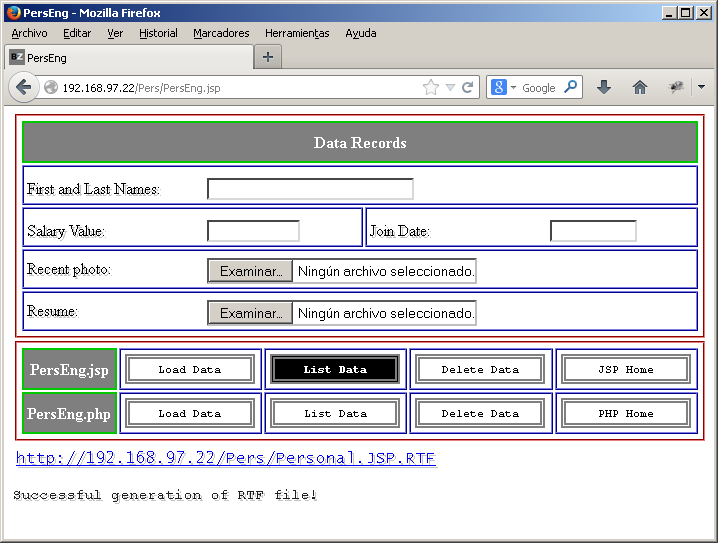
Task: Open the Herramientas menu
Action: pos(297,33)
